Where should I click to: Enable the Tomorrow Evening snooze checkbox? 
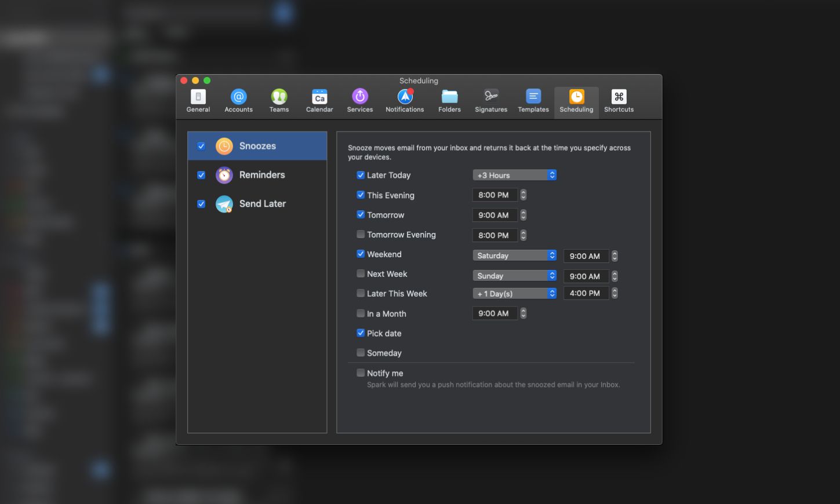click(361, 235)
